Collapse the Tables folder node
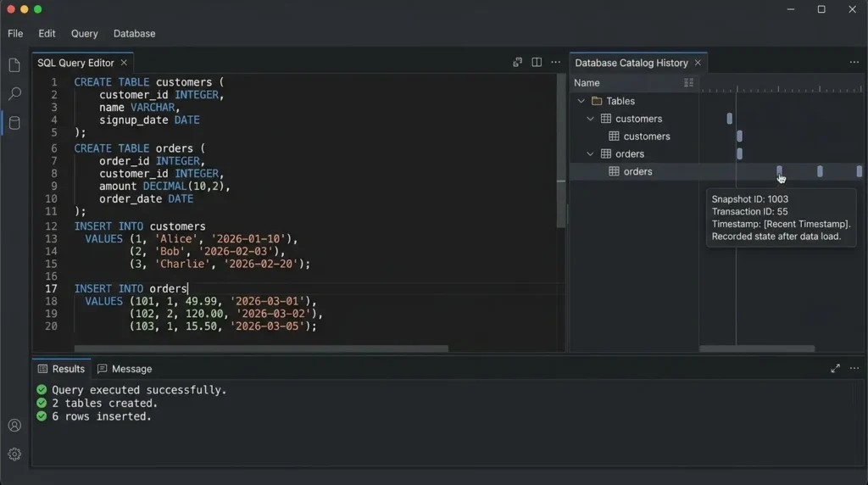868x485 pixels. [x=581, y=101]
